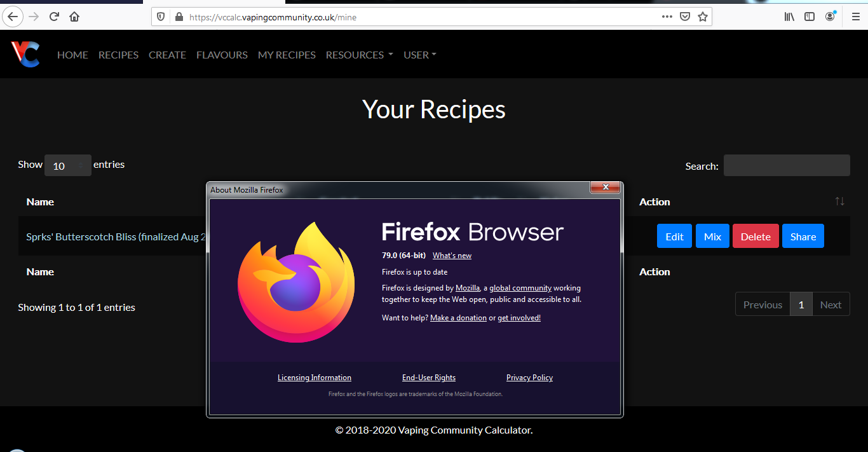Image resolution: width=868 pixels, height=452 pixels.
Task: Go back using the browser back arrow
Action: pos(13,17)
